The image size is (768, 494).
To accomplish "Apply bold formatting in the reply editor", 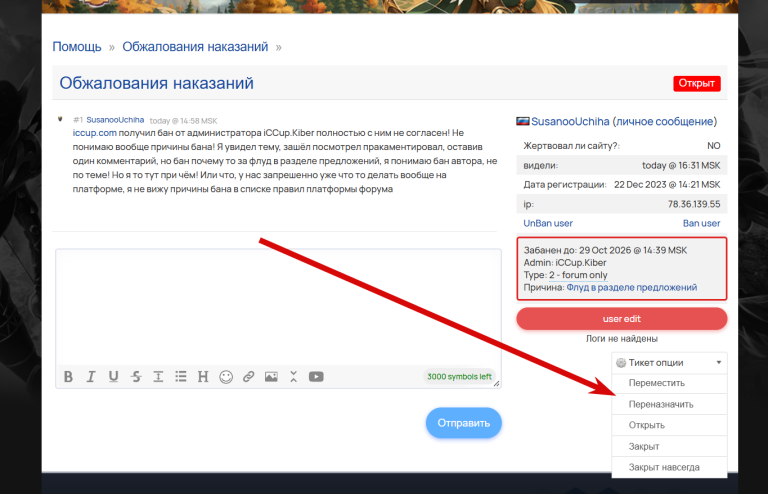I will click(x=68, y=376).
